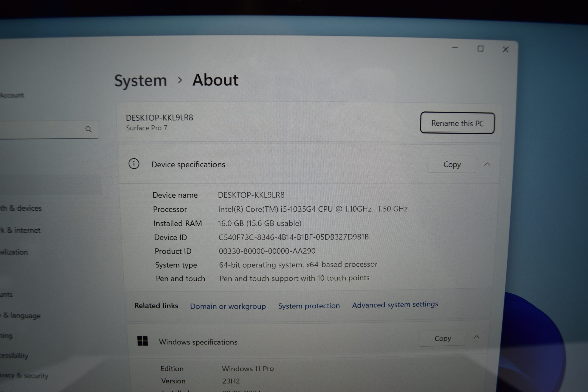
Task: Collapse the Windows specifications section
Action: pyautogui.click(x=476, y=337)
